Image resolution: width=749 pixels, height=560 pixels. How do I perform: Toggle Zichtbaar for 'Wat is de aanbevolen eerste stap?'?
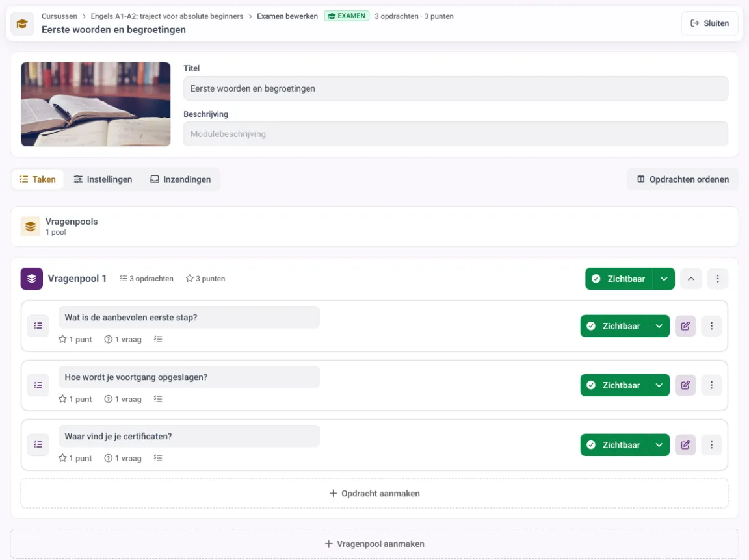tap(614, 326)
